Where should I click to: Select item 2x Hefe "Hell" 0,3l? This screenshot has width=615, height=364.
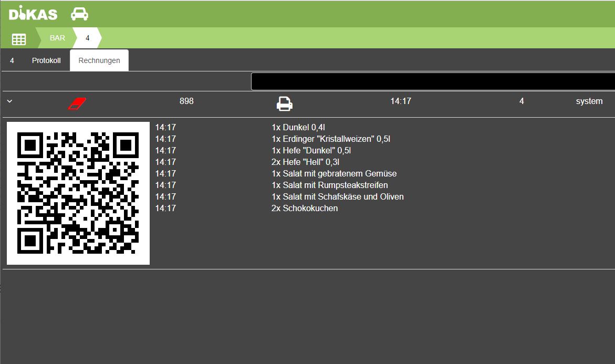pos(305,162)
